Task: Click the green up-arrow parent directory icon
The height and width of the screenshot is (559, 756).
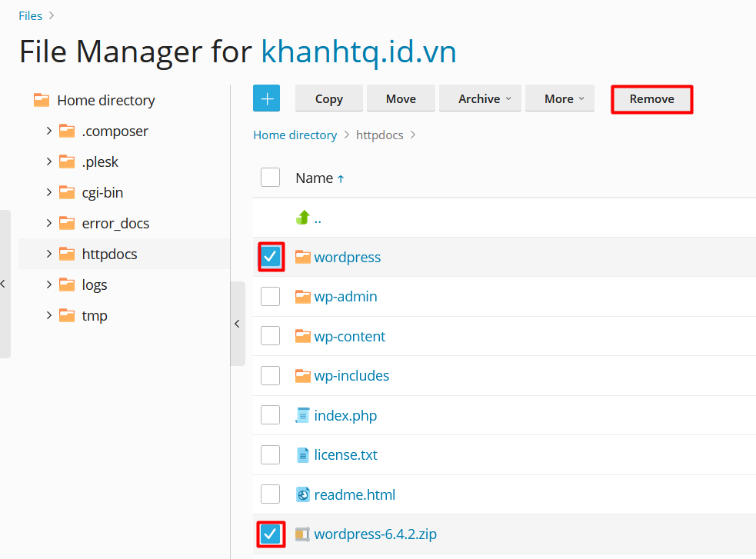Action: (303, 218)
